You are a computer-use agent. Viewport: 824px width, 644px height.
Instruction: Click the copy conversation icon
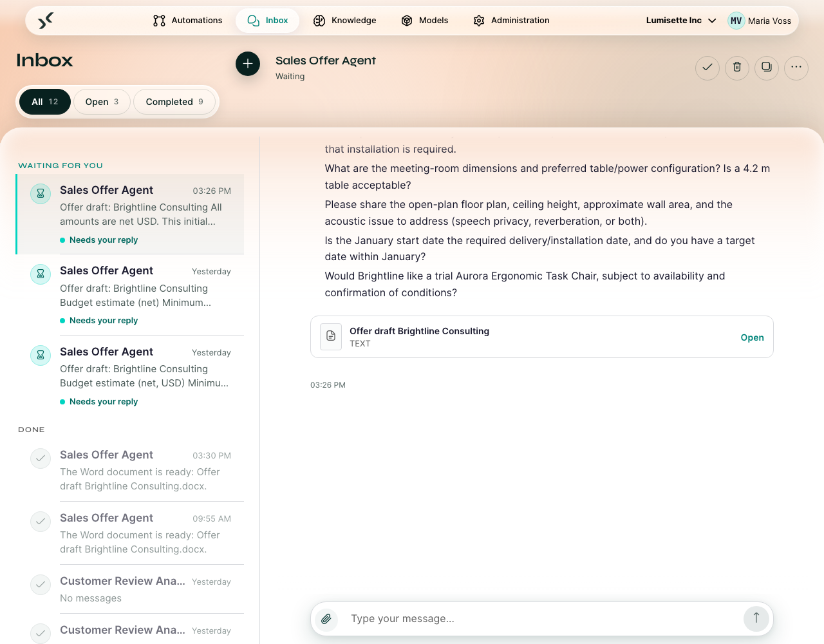(767, 67)
